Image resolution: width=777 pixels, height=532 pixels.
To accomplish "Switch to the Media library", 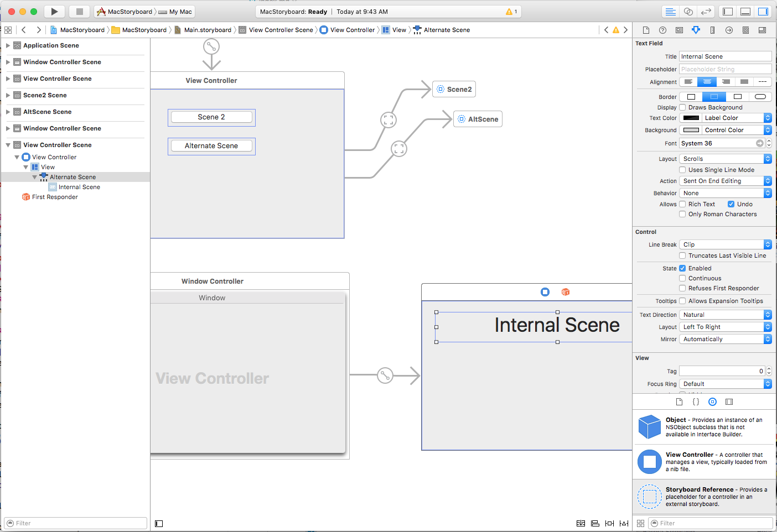I will (729, 401).
